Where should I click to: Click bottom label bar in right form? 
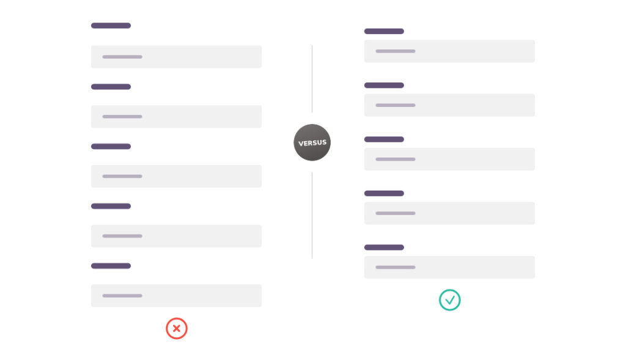384,247
